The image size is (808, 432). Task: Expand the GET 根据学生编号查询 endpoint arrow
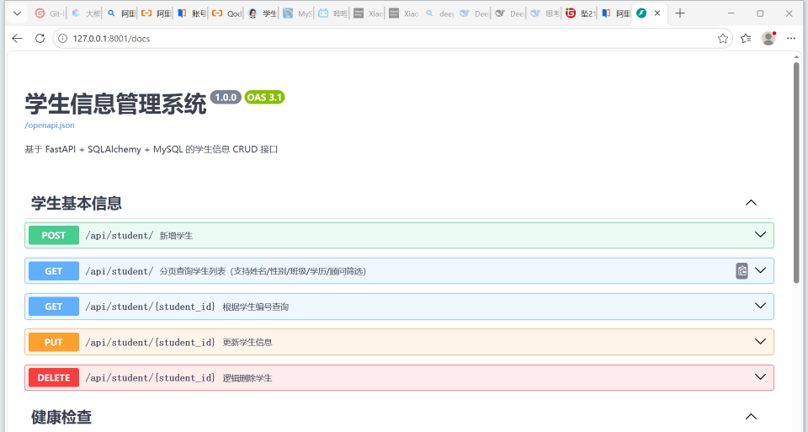(760, 306)
